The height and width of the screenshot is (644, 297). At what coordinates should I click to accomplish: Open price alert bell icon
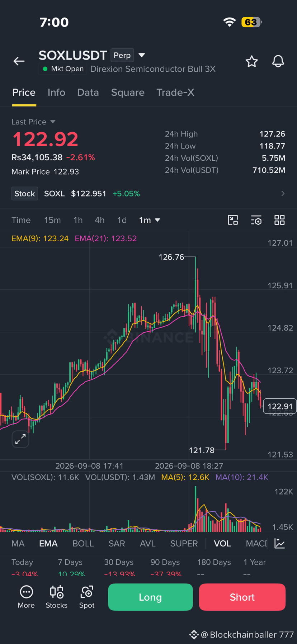[278, 61]
